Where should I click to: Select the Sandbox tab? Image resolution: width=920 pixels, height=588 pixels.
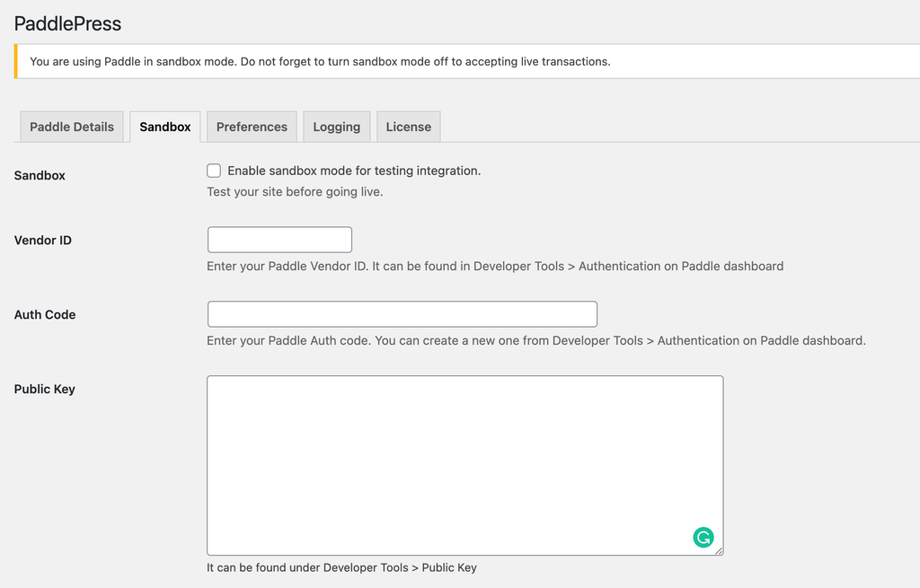click(x=165, y=127)
